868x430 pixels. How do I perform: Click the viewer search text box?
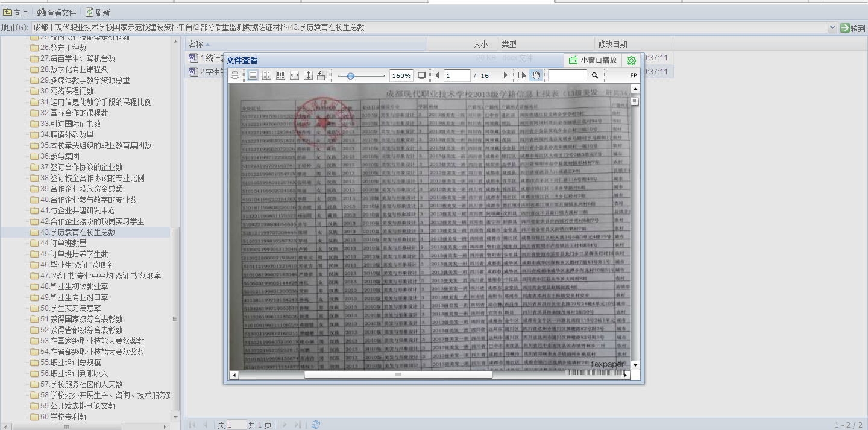[567, 75]
